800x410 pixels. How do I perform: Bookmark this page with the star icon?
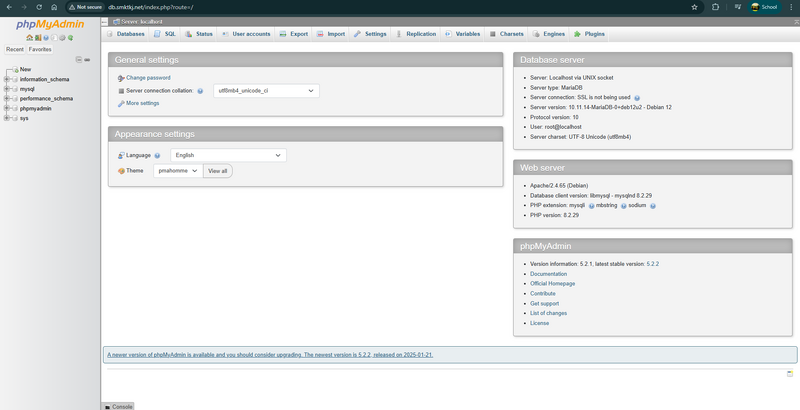(x=694, y=6)
